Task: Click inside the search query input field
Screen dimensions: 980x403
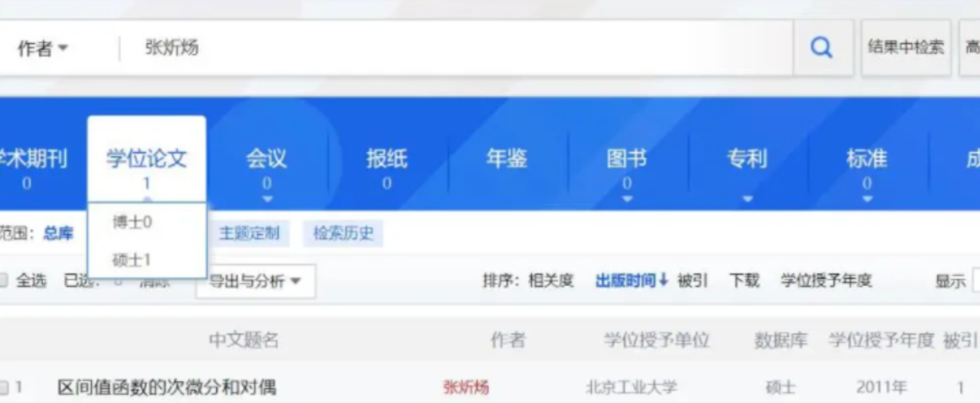Action: point(409,47)
